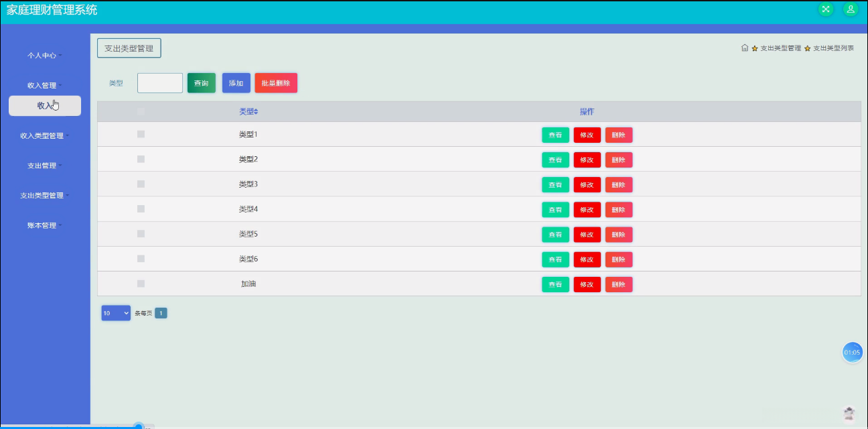Click the avatar icon at bottom right
Screen dimensions: 868x429
coord(849,414)
